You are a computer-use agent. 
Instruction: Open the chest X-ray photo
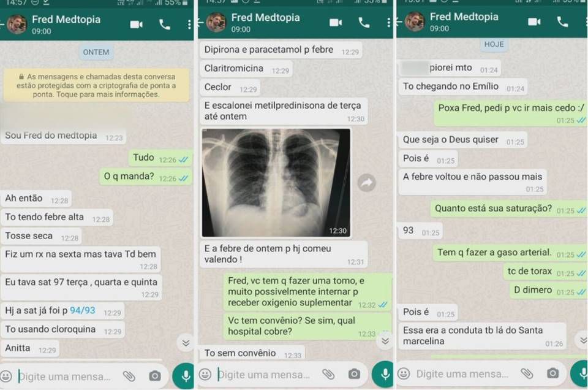[x=276, y=183]
